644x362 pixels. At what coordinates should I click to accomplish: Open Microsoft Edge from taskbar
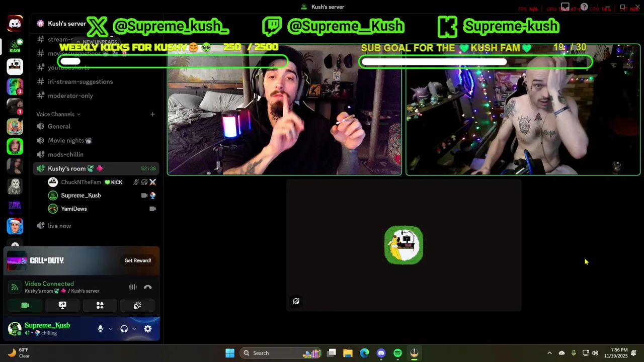click(364, 353)
